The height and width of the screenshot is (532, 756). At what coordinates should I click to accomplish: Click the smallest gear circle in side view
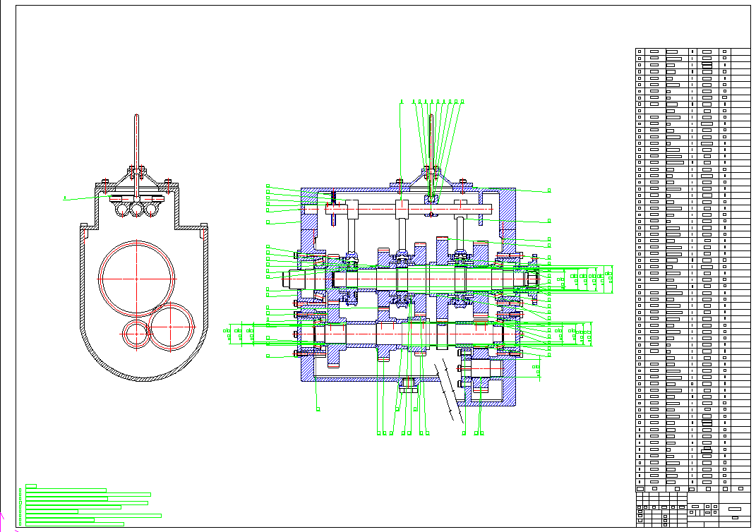coord(136,333)
